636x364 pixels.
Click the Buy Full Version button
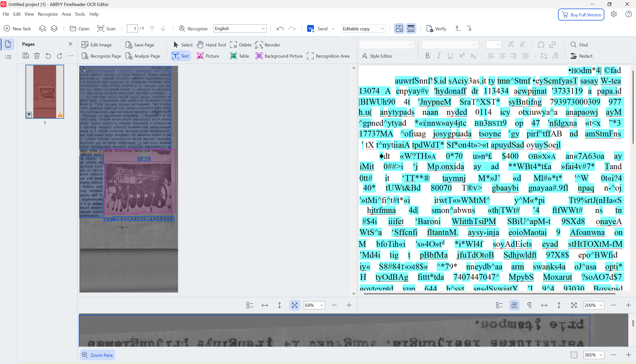pos(581,15)
